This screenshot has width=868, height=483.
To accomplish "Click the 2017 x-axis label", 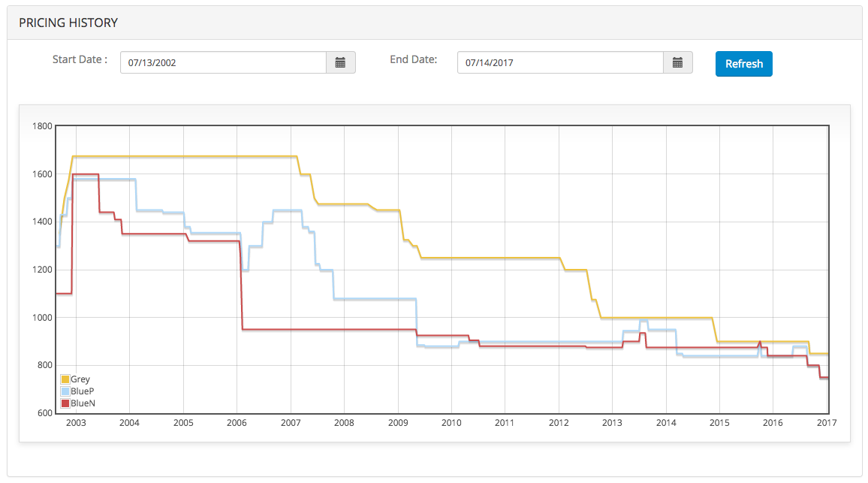I will (x=827, y=423).
